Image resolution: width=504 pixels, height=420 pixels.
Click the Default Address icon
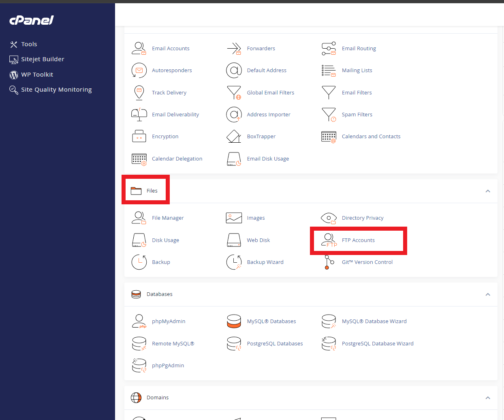(x=234, y=70)
